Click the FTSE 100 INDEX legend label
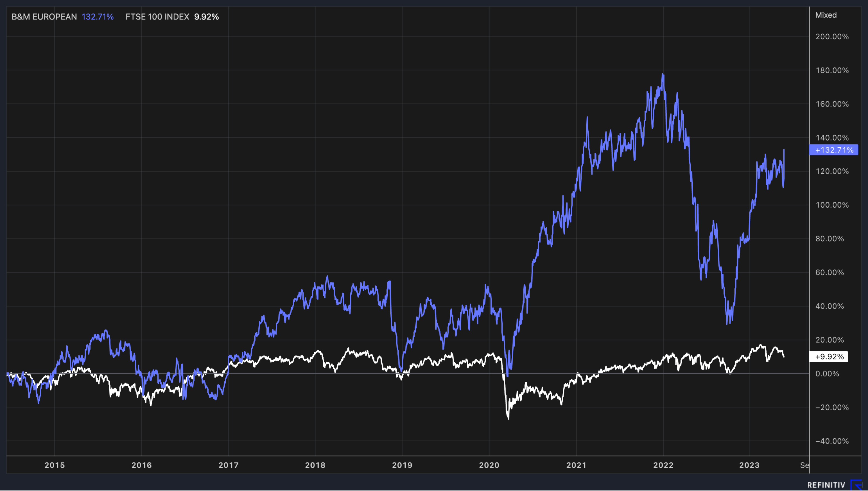Screen dimensions: 868x491 pos(157,16)
